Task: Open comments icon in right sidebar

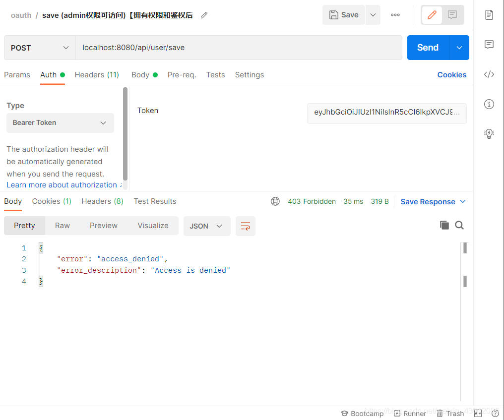Action: (x=489, y=44)
